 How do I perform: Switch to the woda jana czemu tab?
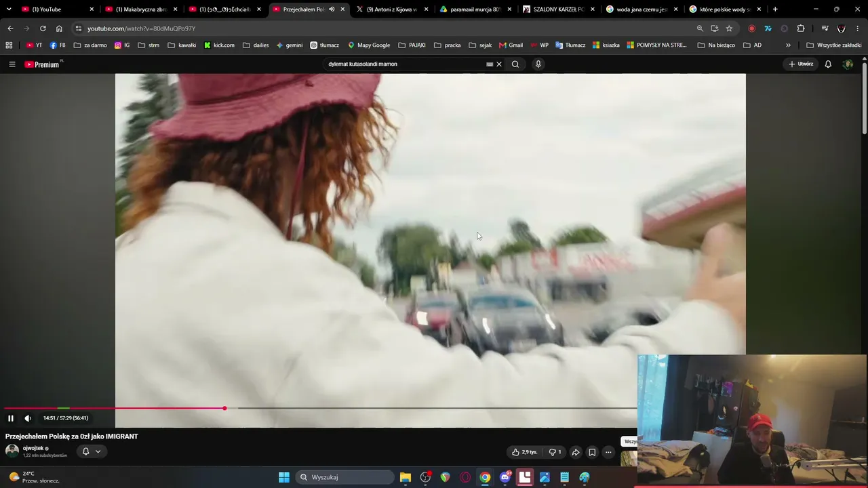coord(642,9)
